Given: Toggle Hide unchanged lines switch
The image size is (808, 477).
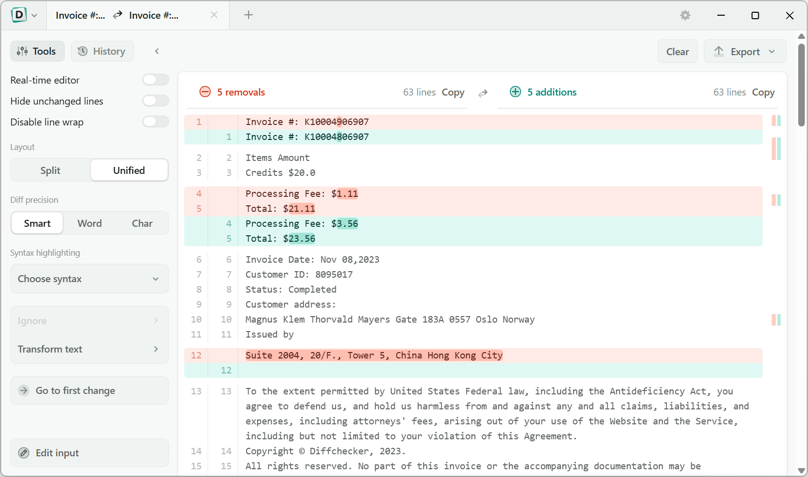Looking at the screenshot, I should (156, 101).
